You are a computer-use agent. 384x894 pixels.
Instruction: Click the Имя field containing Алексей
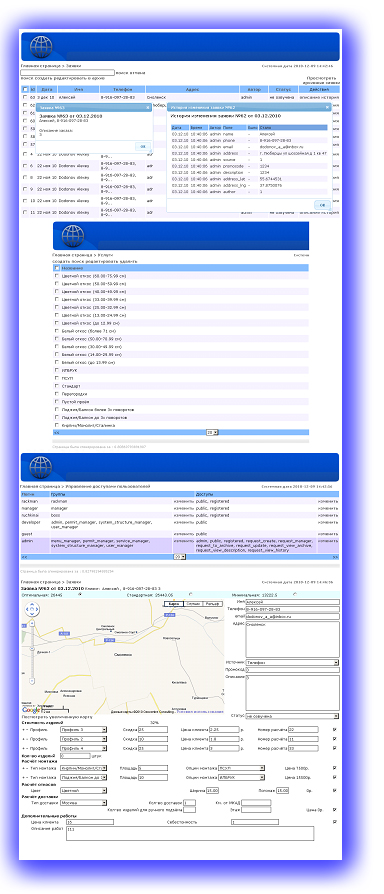click(292, 602)
